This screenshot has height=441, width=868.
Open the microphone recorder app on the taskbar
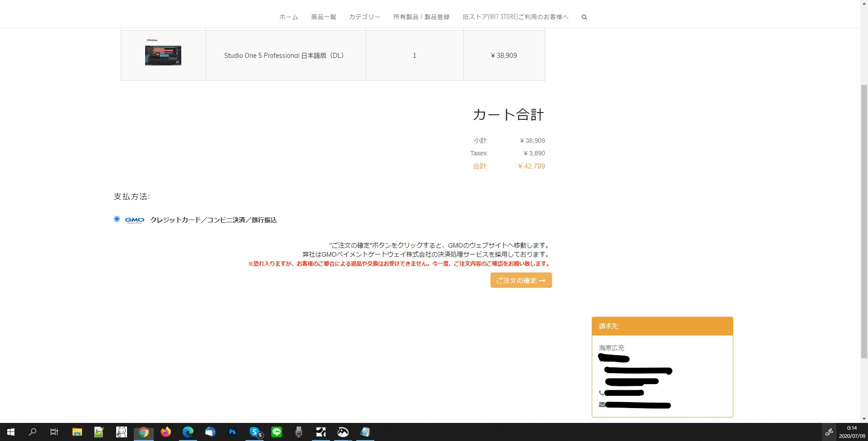(299, 432)
